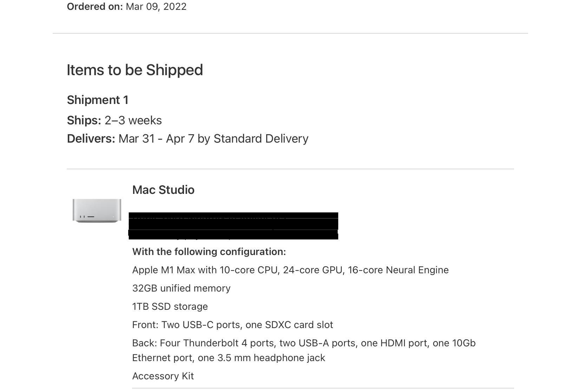Click the 'Delivers:' label
571x392 pixels.
91,139
